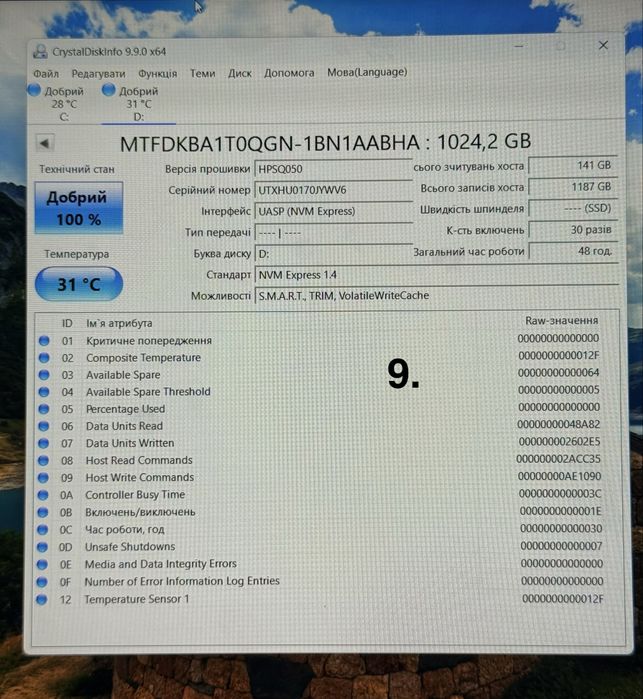The height and width of the screenshot is (699, 643).
Task: Minimize the CrystalDiskInfo window
Action: point(519,46)
